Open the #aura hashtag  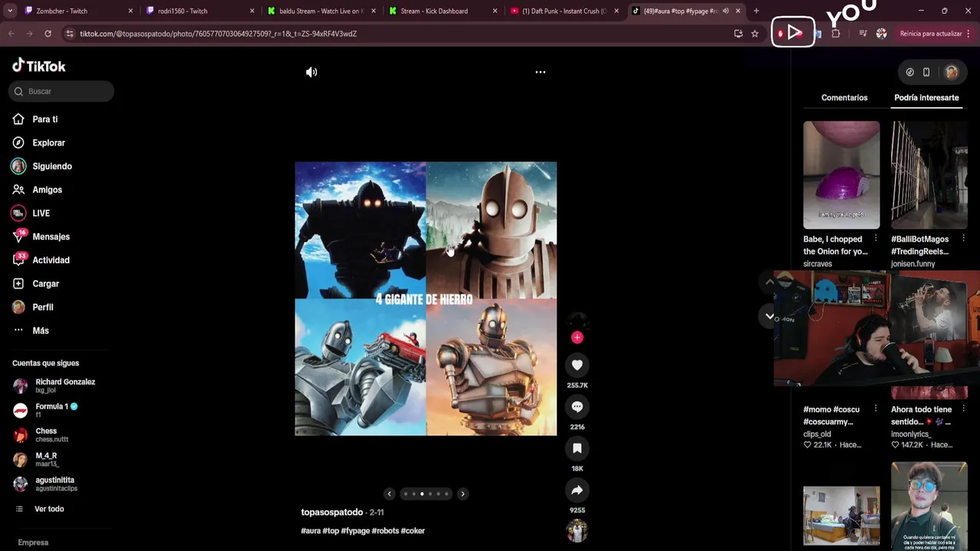tap(311, 530)
